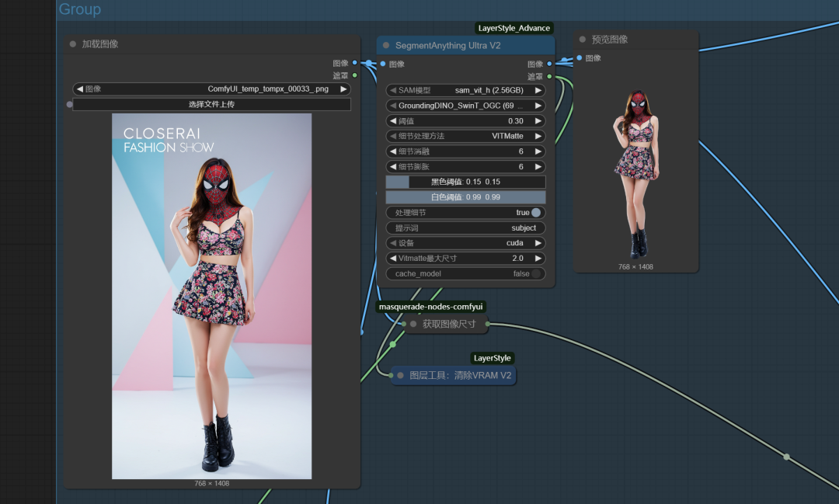
Task: Click the 图像 input socket of 预览图像 node
Action: click(579, 57)
